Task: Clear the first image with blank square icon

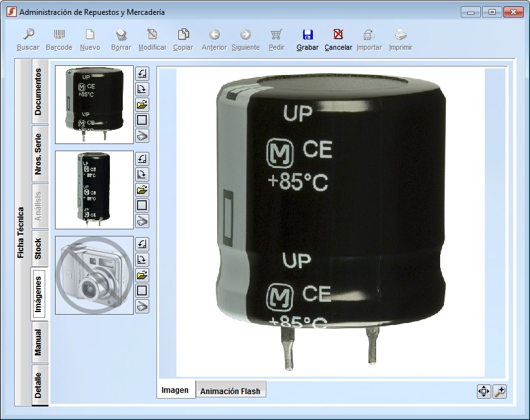Action: tap(142, 120)
